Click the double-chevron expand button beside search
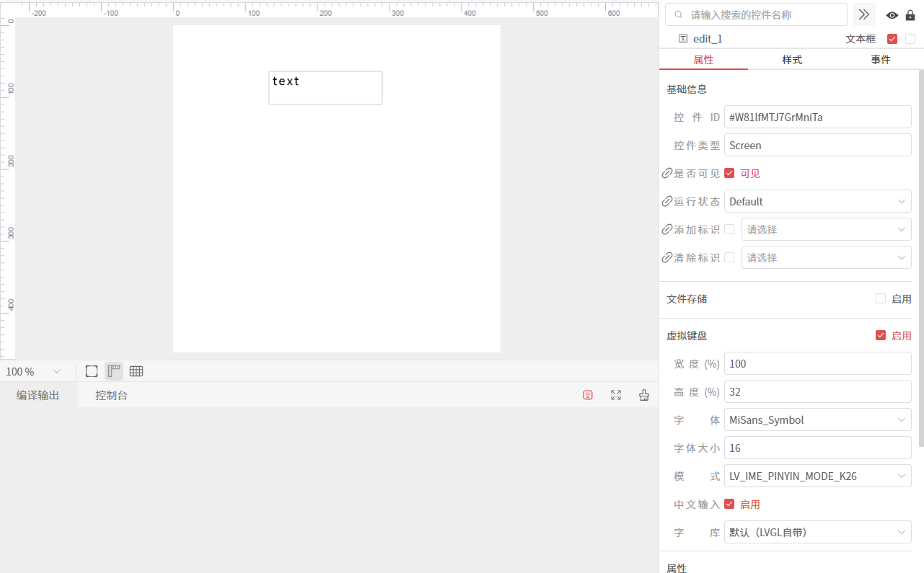This screenshot has width=924, height=573. 863,15
